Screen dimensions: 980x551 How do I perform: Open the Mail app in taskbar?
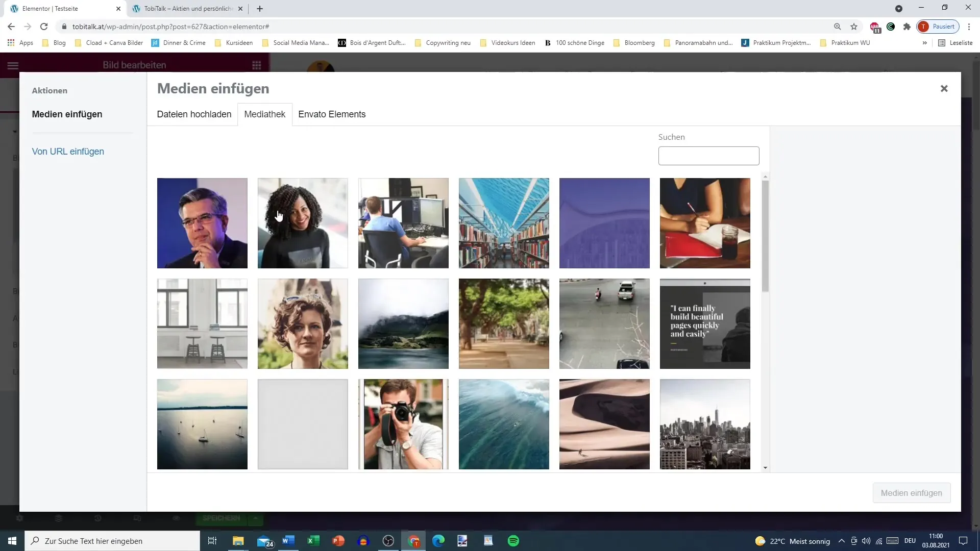(x=265, y=541)
